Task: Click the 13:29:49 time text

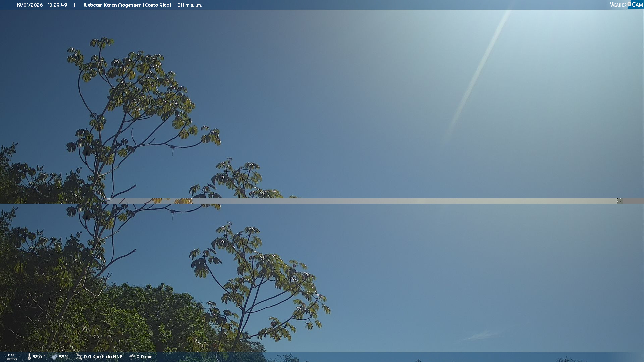Action: click(x=58, y=5)
